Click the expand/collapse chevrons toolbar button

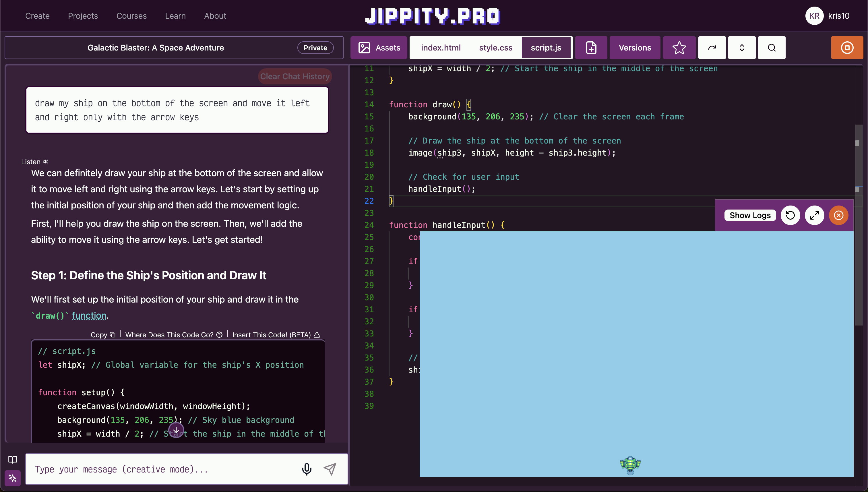pyautogui.click(x=742, y=48)
